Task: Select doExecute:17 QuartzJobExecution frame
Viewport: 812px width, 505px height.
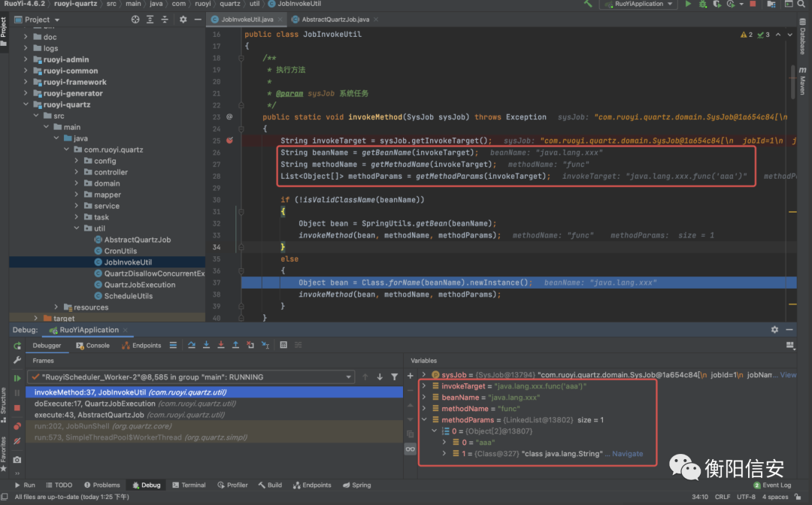Action: tap(214, 404)
